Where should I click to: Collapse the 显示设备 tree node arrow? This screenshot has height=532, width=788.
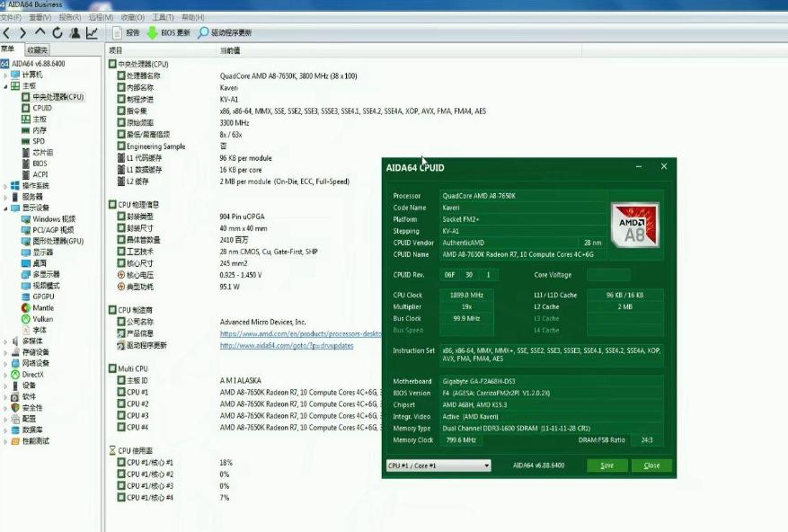[5, 208]
